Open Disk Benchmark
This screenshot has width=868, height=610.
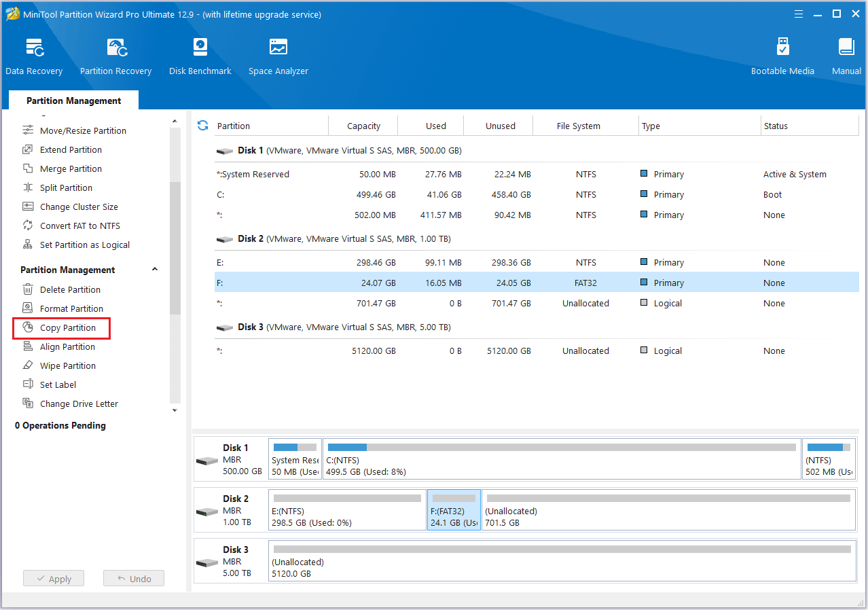tap(200, 56)
